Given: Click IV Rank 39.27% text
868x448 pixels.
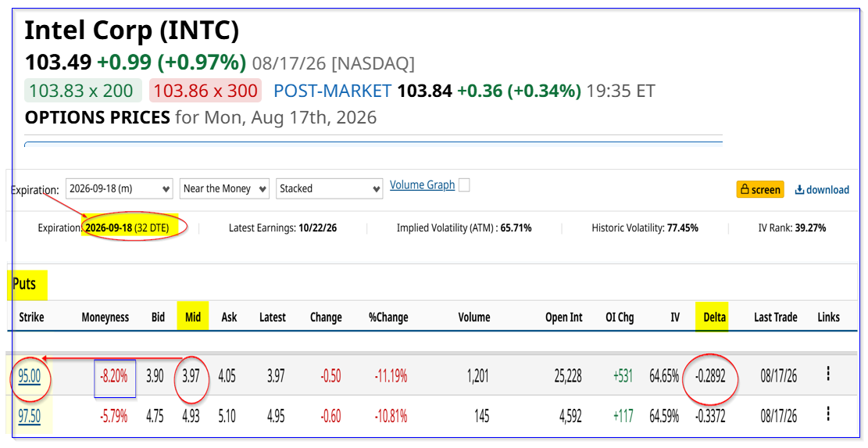Looking at the screenshot, I should (x=792, y=228).
